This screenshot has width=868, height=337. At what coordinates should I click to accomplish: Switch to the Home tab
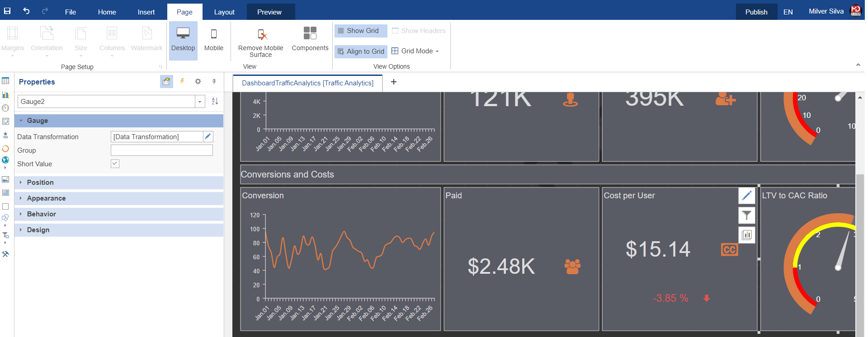[x=107, y=12]
